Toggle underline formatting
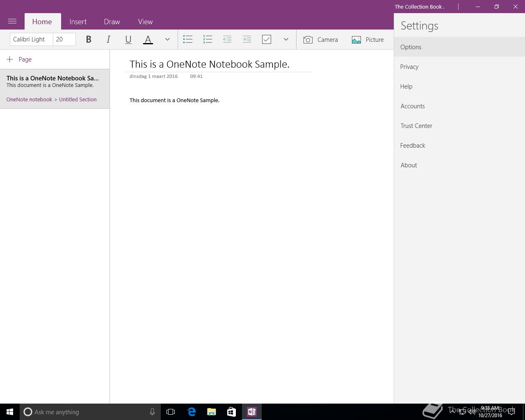 point(128,39)
